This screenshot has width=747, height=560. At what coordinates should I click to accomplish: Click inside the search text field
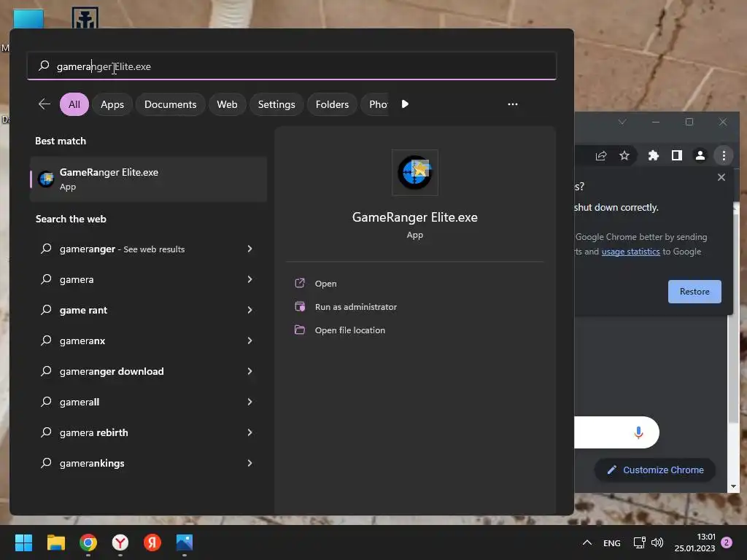[x=292, y=66]
